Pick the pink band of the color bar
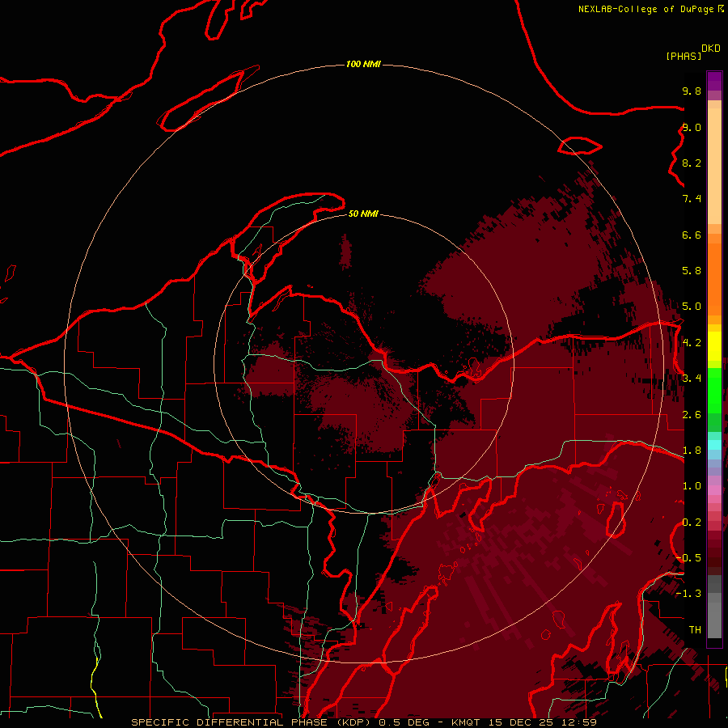Viewport: 728px width, 728px height. [714, 490]
